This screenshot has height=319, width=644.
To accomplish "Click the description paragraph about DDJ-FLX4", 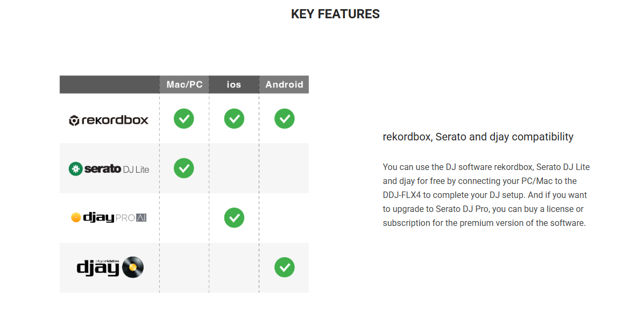I will click(486, 195).
